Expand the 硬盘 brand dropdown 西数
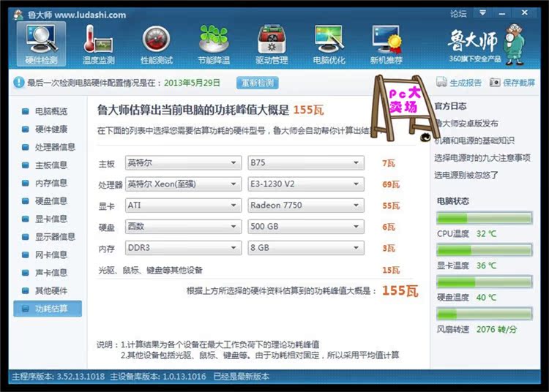Screen dimensions: 549x392 tap(183, 227)
